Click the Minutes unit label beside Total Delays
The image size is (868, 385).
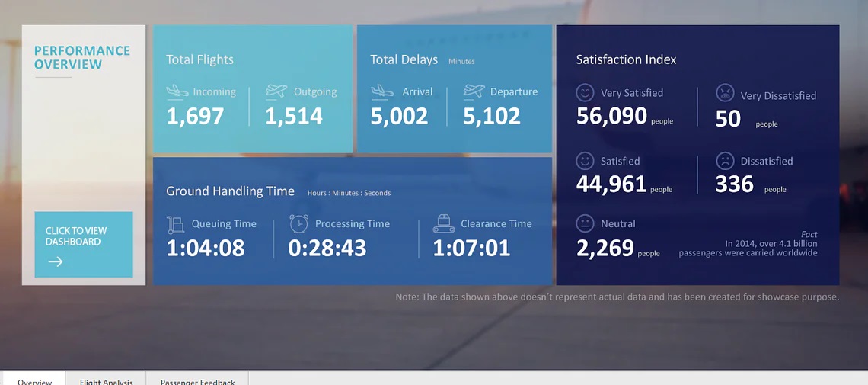point(461,62)
